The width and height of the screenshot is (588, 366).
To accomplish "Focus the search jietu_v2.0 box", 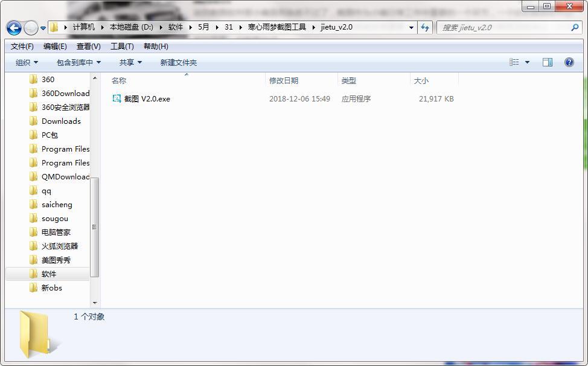I will click(508, 27).
